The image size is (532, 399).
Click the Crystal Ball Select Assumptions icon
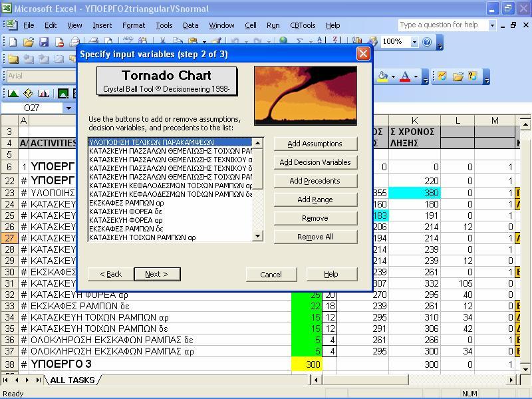pos(63,93)
